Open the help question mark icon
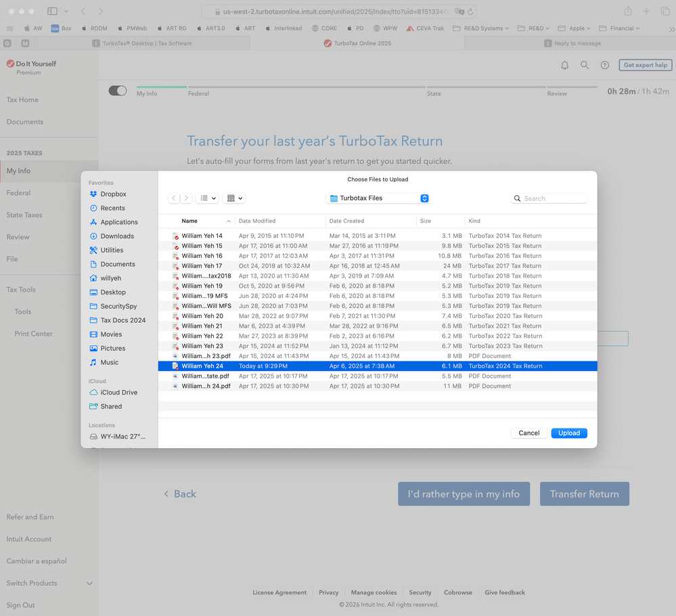Screen dimensions: 676x616 point(605,65)
